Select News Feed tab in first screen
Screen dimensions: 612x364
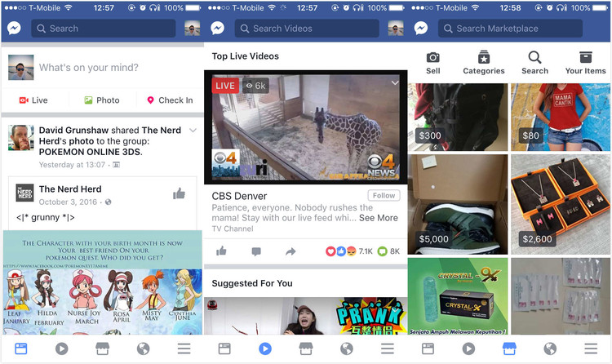click(x=21, y=348)
